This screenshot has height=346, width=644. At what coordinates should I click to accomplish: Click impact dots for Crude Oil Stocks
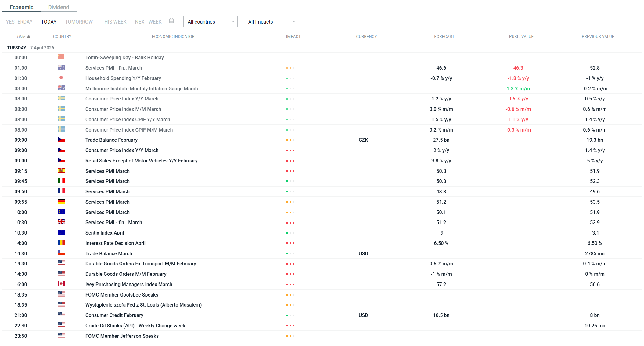[x=290, y=326]
